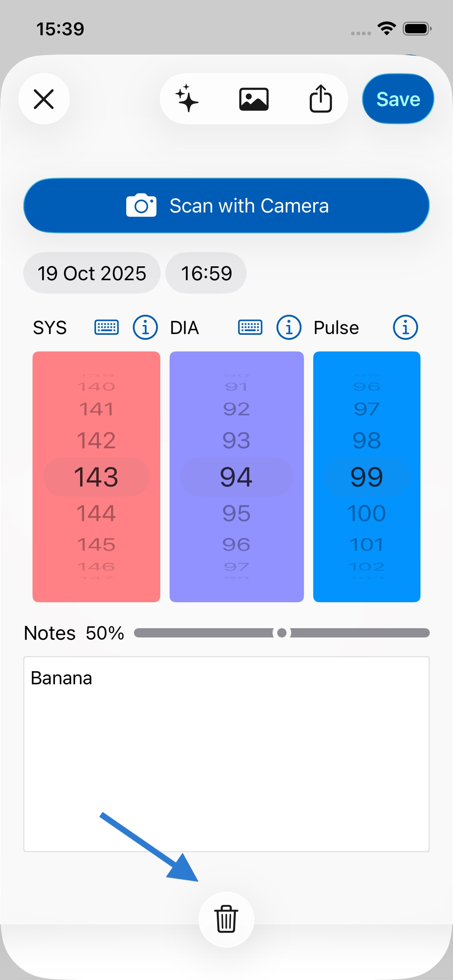The height and width of the screenshot is (980, 453).
Task: Tap the sparkles AI icon
Action: tap(187, 99)
